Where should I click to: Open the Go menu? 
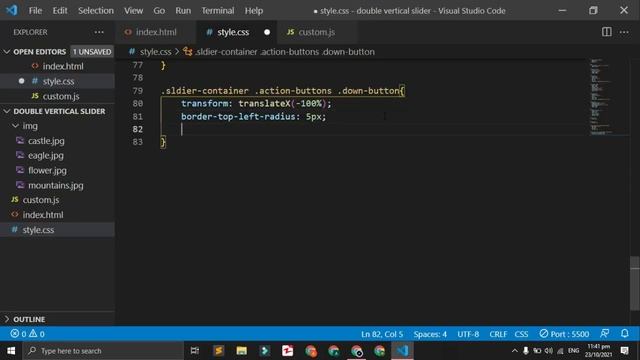click(x=159, y=11)
